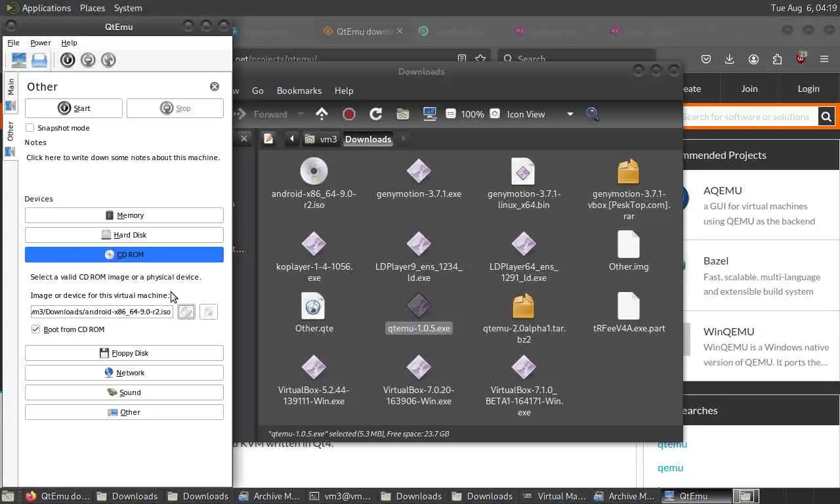Expand the Network device section
Viewport: 840px width, 504px height.
tap(124, 373)
